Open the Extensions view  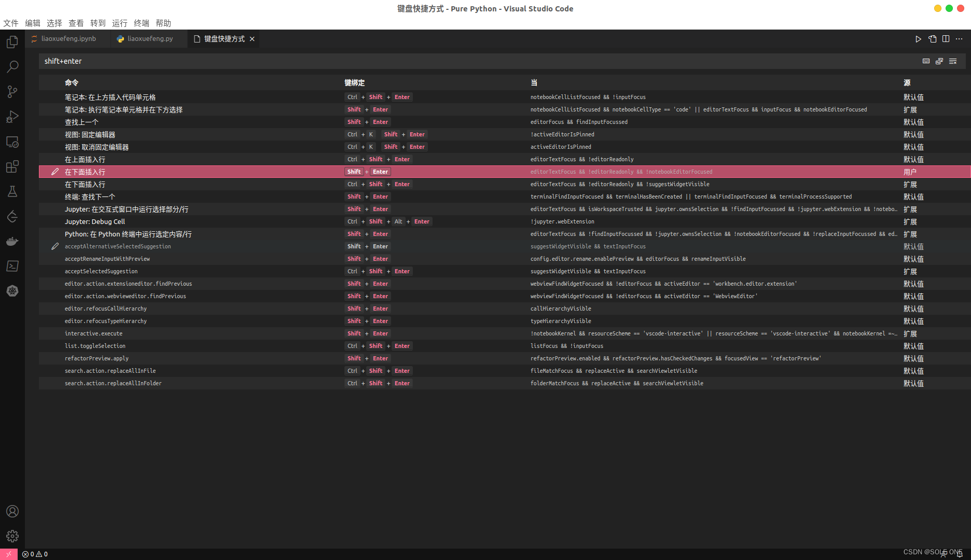click(12, 166)
